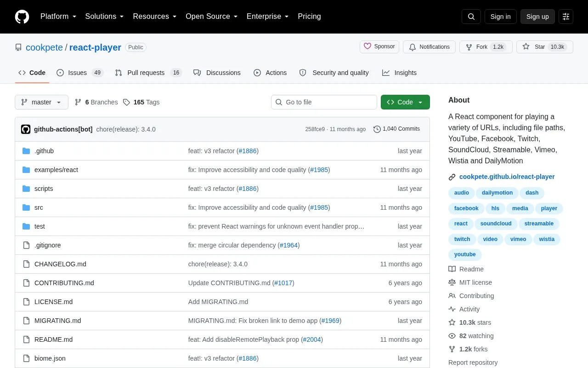This screenshot has width=588, height=368.
Task: Open the .github folder
Action: point(44,151)
